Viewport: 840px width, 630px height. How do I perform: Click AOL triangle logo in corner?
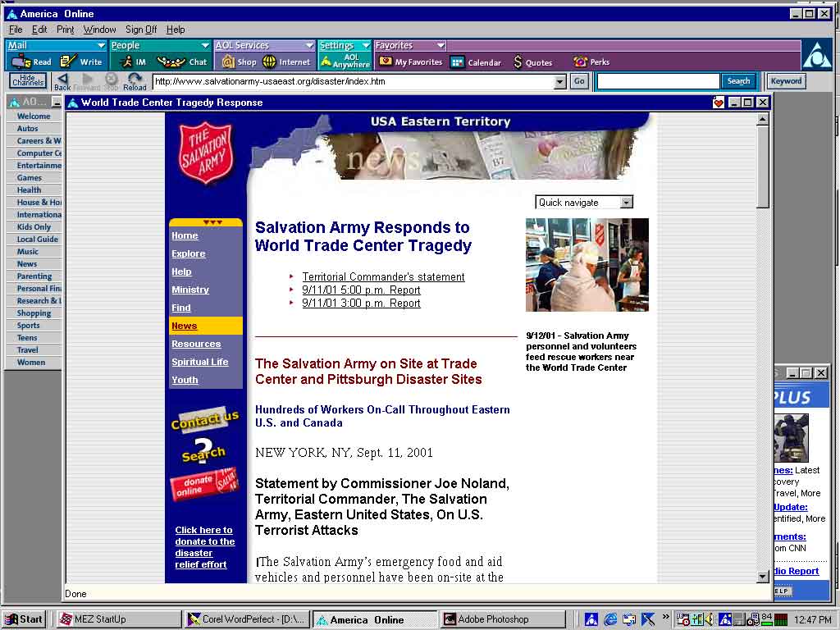(x=817, y=55)
